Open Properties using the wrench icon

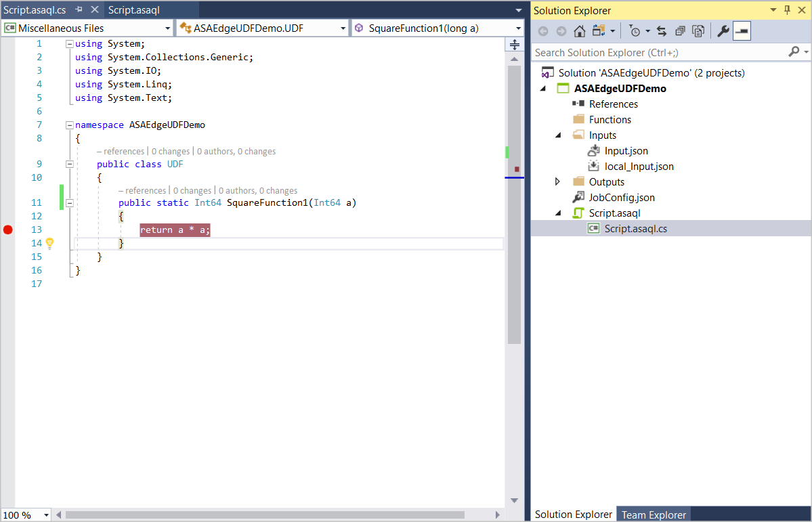(722, 30)
